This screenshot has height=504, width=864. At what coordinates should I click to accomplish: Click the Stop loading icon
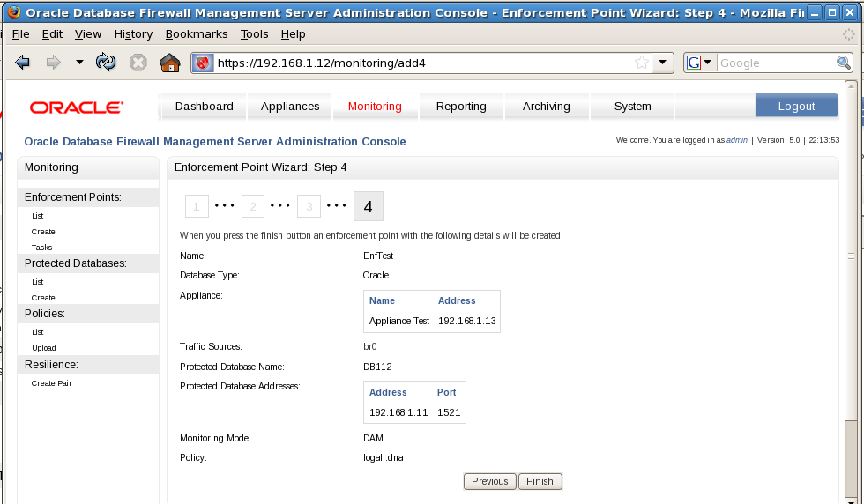point(138,63)
